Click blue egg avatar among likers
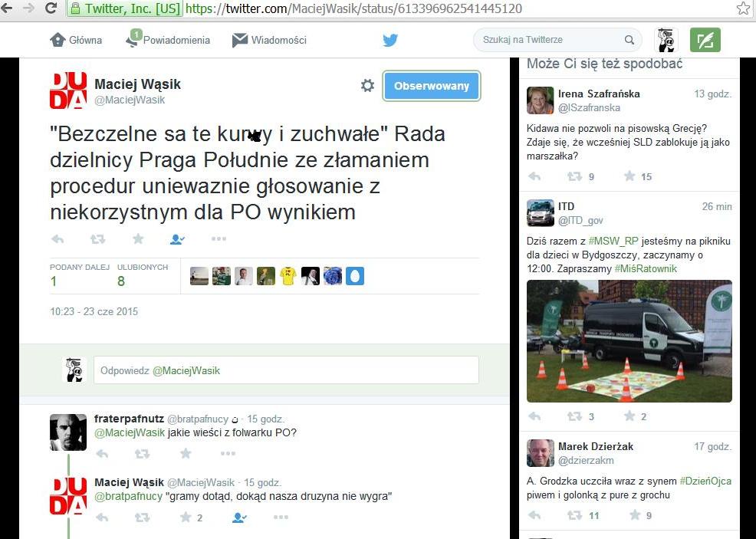The width and height of the screenshot is (756, 539). pos(355,276)
